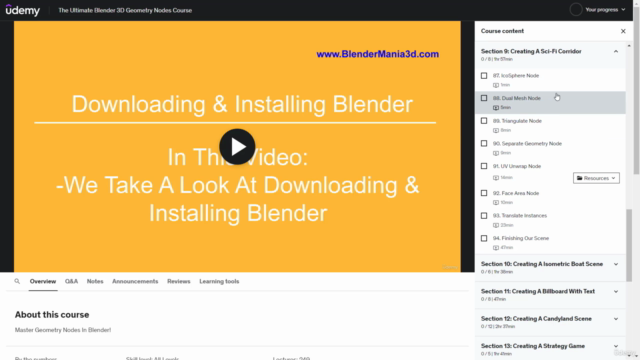
Task: Switch to the Overview tab
Action: pos(43,281)
